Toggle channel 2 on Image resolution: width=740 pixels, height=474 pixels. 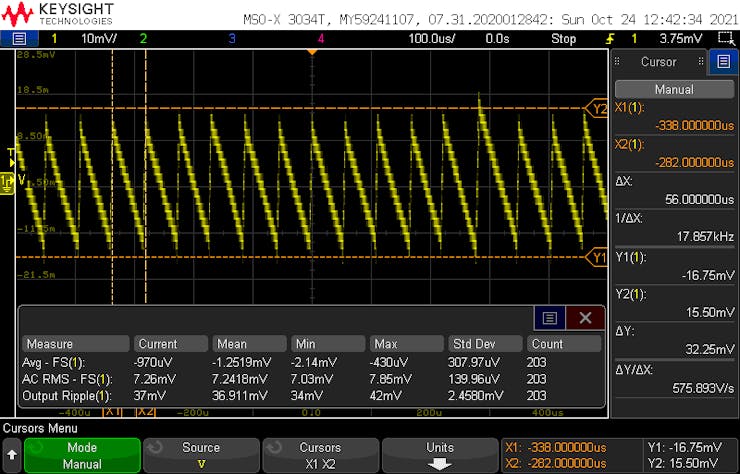click(143, 38)
